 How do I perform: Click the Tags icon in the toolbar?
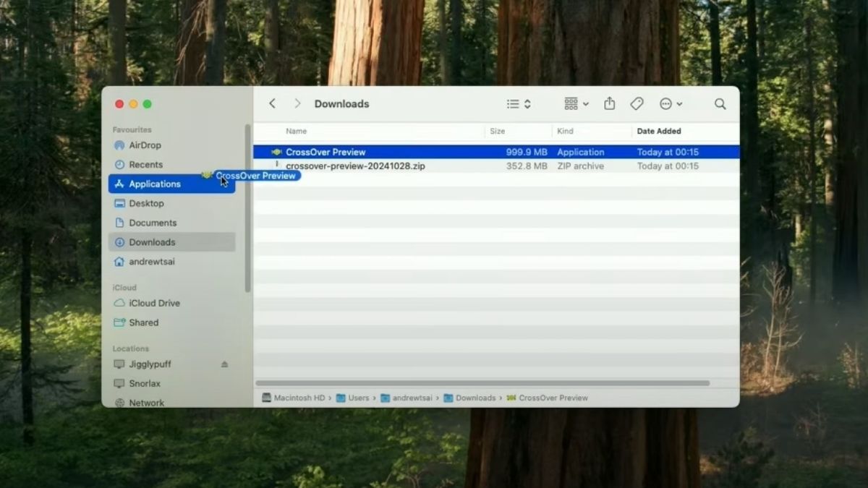click(637, 104)
